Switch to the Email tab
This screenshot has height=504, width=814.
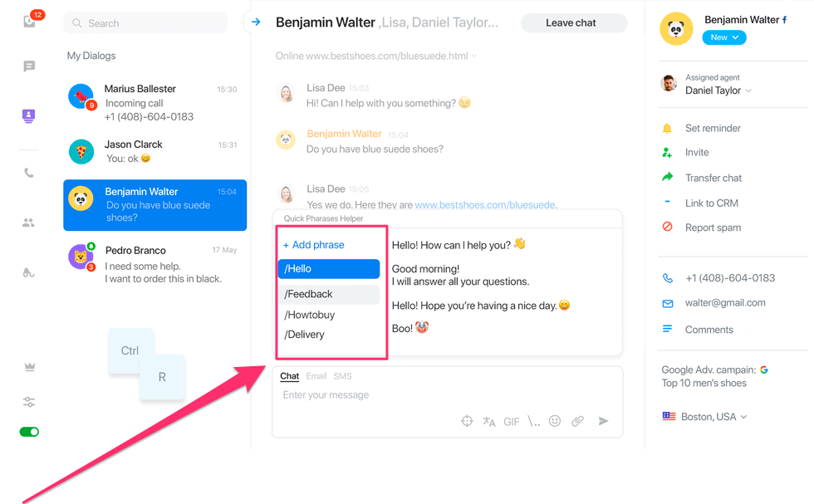pos(316,376)
